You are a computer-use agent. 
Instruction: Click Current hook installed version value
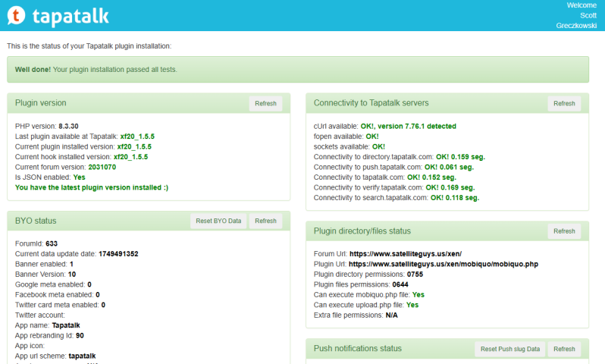pyautogui.click(x=131, y=157)
